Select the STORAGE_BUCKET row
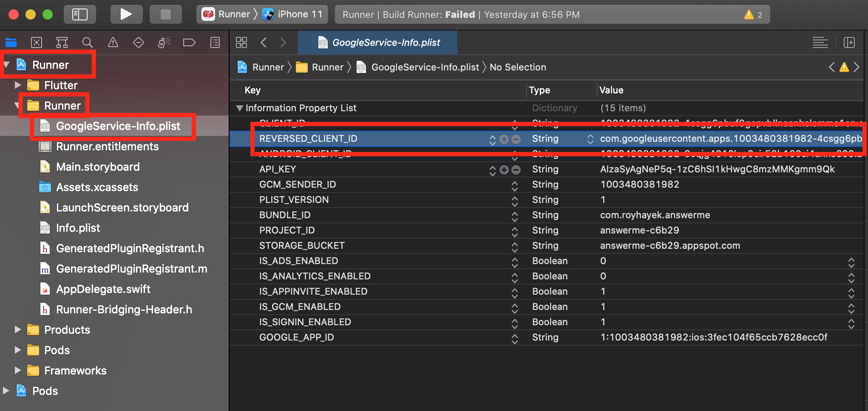Viewport: 868px width, 411px height. 547,246
